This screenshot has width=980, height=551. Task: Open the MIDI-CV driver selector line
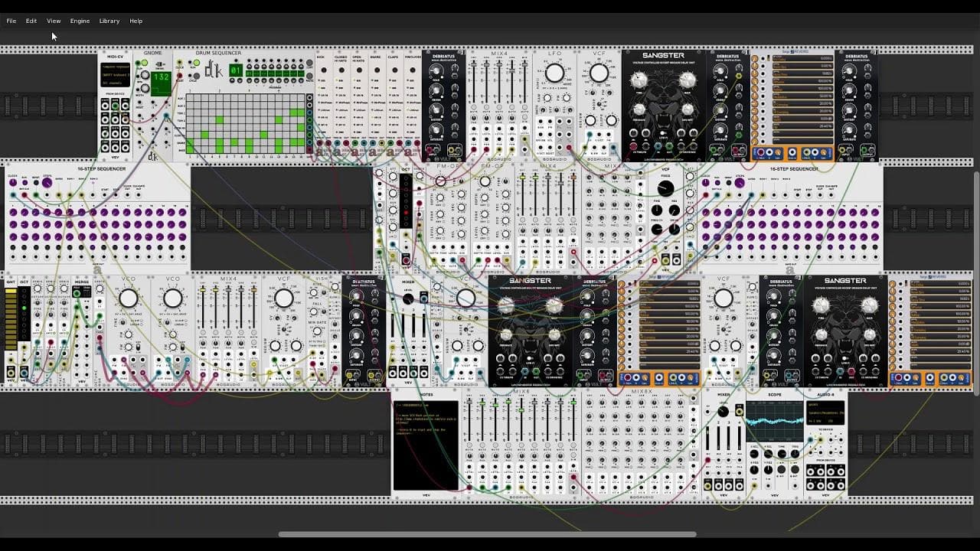pos(116,67)
